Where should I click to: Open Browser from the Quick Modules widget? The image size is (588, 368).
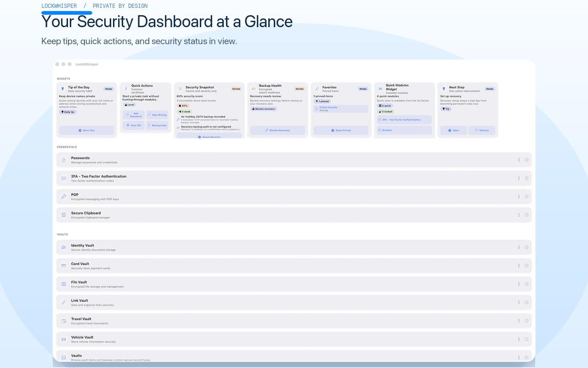pos(404,130)
